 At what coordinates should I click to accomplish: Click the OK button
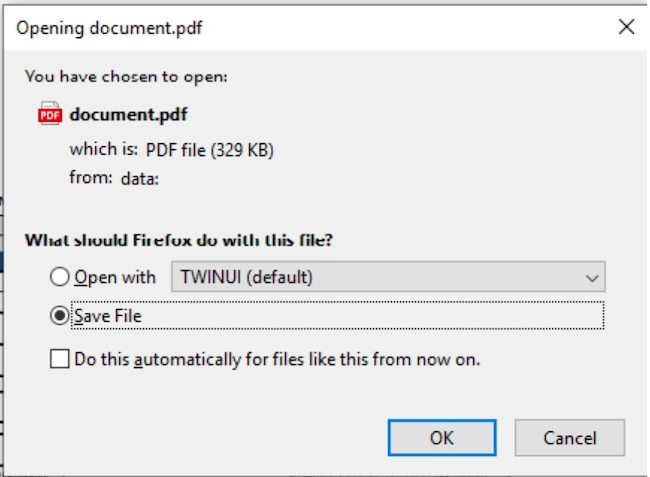click(442, 438)
